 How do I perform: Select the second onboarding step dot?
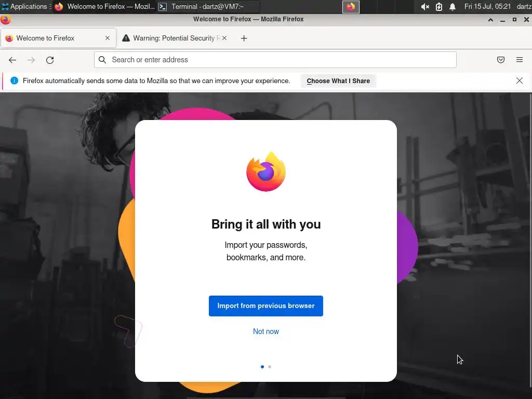tap(270, 367)
